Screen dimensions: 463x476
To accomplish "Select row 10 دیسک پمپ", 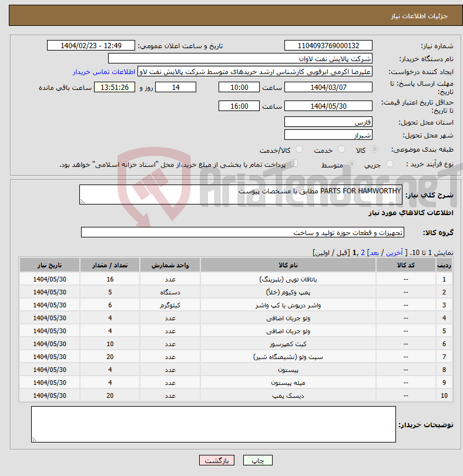I will 236,395.
